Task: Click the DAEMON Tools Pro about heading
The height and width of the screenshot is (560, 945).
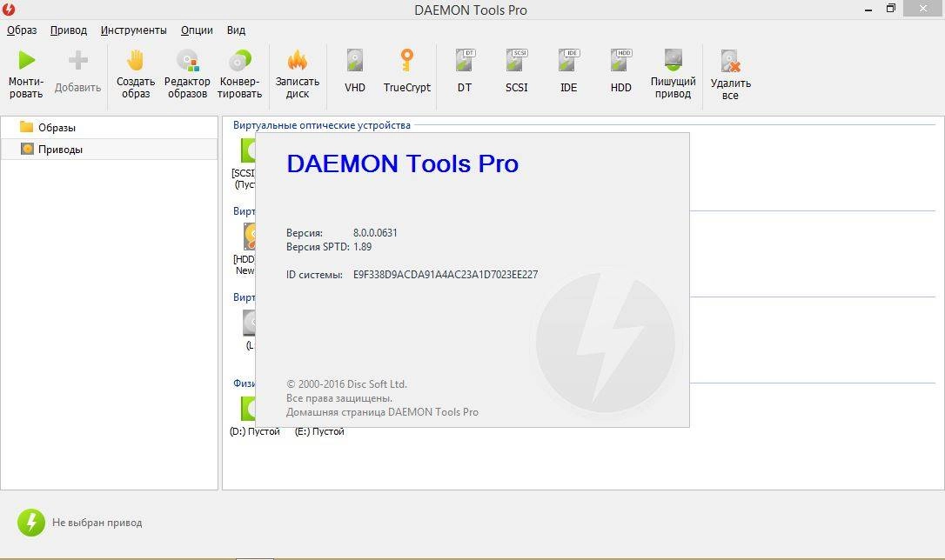Action: coord(403,163)
